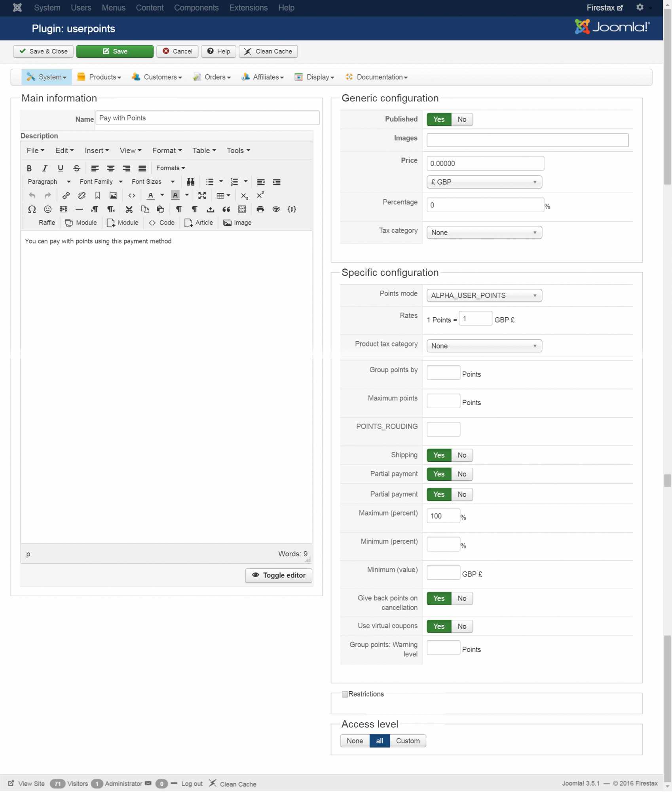Apply strikethrough formatting

[x=77, y=168]
